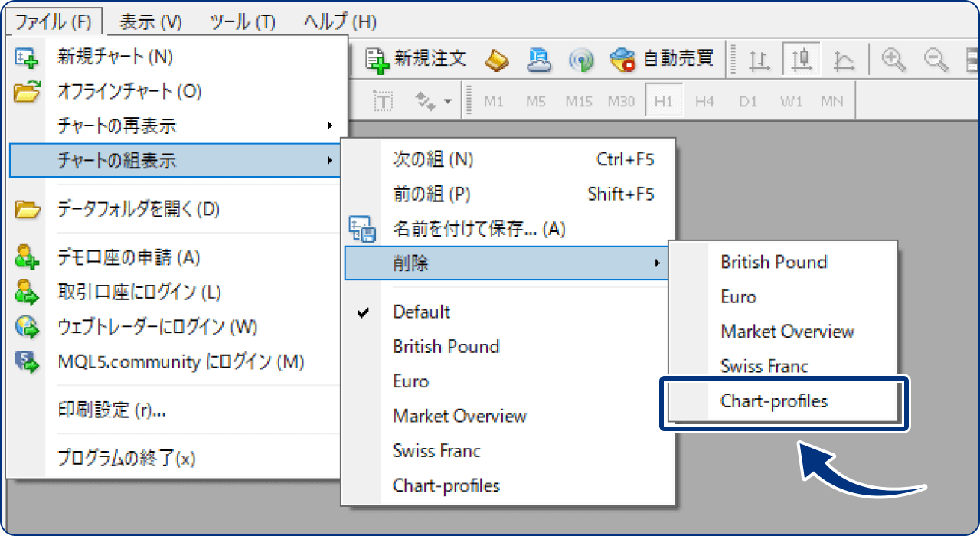Select the candlestick chart icon

(x=801, y=60)
